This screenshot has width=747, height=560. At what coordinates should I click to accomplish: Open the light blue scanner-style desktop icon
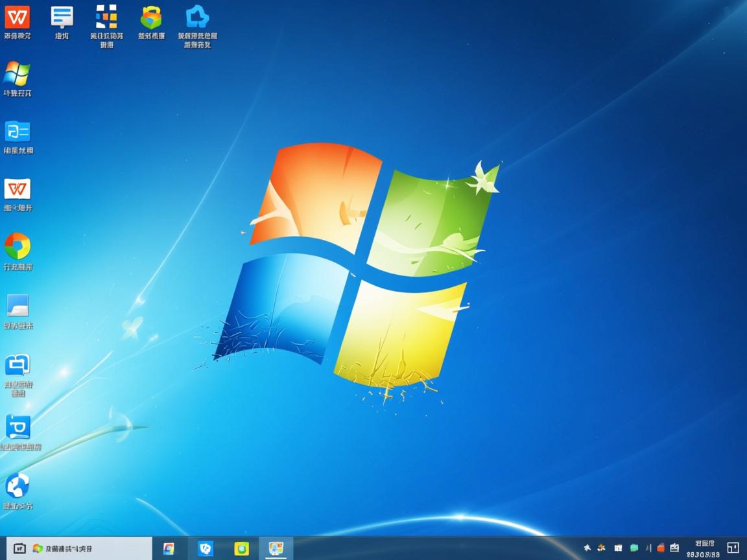tap(18, 305)
